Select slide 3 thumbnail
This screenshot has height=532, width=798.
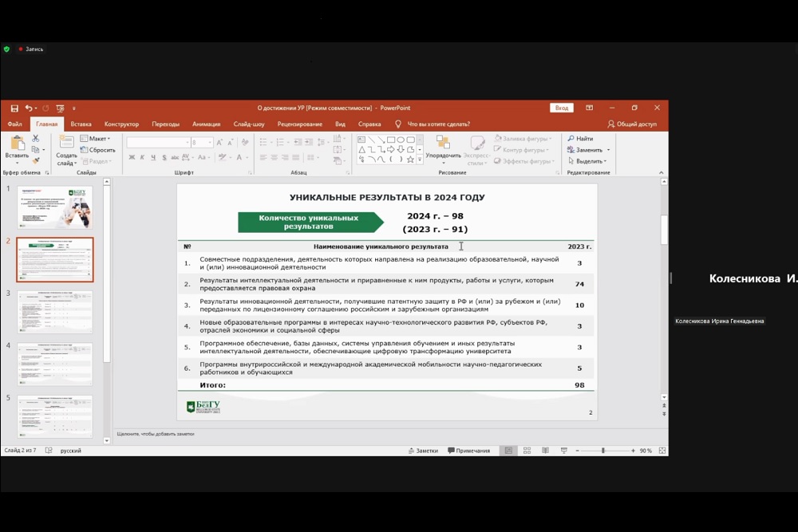pyautogui.click(x=55, y=312)
